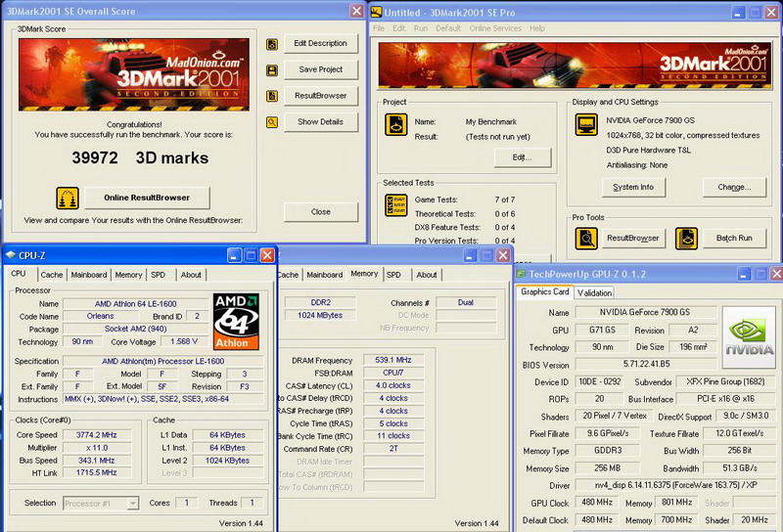Click the Online ResultBrowser abacus icon
Image resolution: width=783 pixels, height=532 pixels.
(68, 198)
